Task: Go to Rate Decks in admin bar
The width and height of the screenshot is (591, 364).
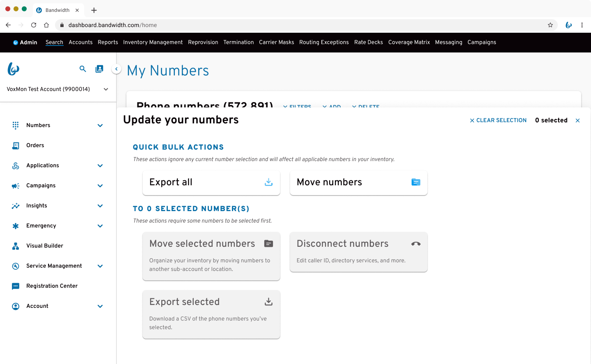Action: tap(368, 42)
